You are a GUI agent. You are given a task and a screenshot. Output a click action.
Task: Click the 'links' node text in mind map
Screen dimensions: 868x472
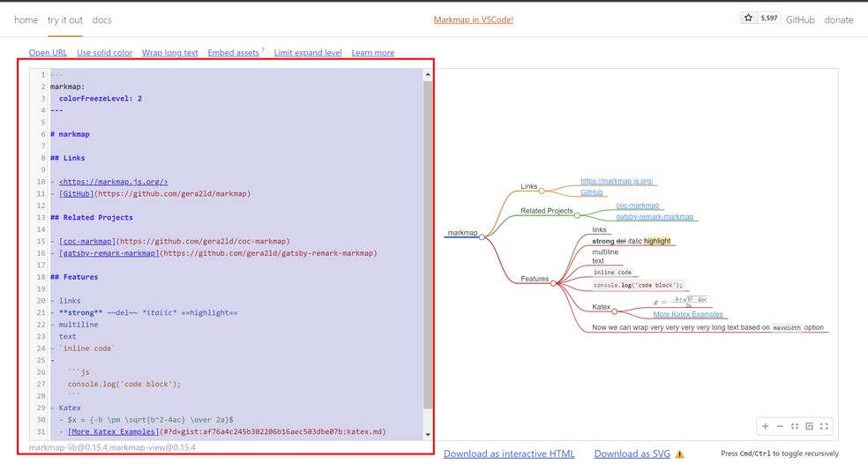(x=599, y=229)
